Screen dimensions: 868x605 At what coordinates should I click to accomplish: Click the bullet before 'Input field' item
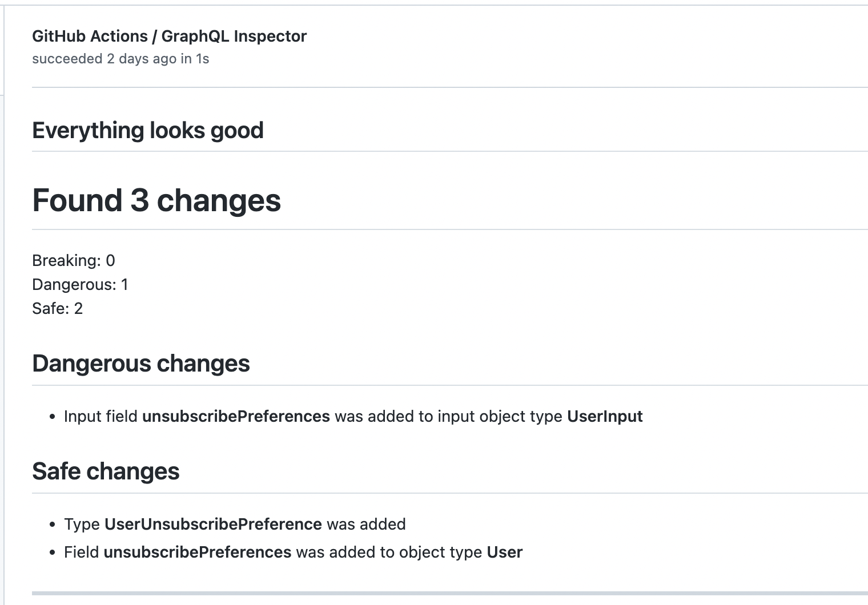tap(53, 417)
